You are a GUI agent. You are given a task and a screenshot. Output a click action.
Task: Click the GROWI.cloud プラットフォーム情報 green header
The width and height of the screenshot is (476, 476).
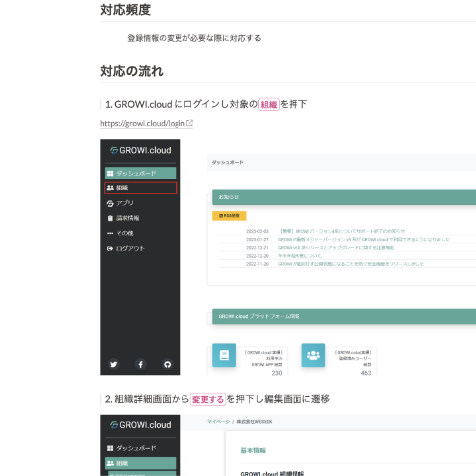tap(344, 316)
